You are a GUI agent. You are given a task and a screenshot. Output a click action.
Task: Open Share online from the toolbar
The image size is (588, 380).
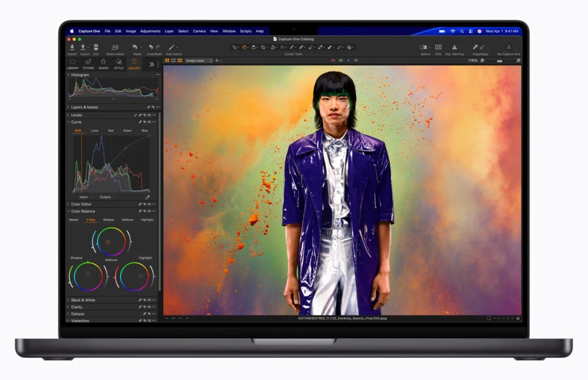(115, 47)
